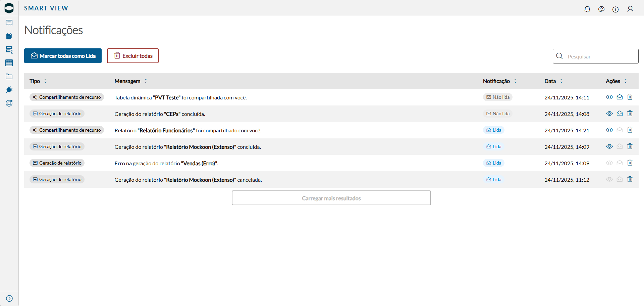Open the info panel from the top bar
The width and height of the screenshot is (644, 306).
(x=616, y=9)
